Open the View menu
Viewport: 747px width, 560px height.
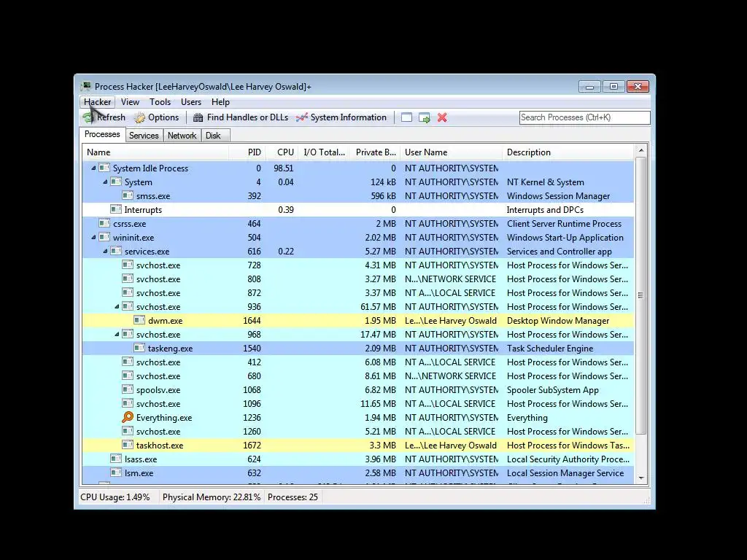130,102
